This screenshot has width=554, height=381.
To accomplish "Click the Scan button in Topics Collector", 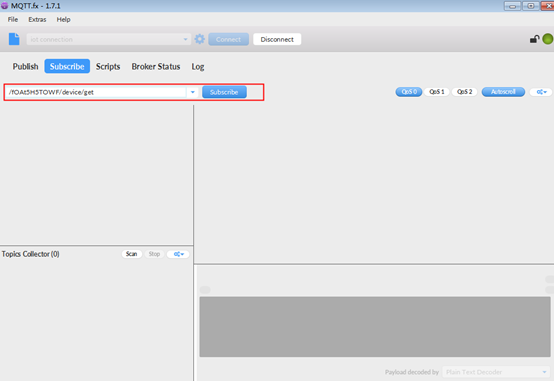I will [x=131, y=254].
